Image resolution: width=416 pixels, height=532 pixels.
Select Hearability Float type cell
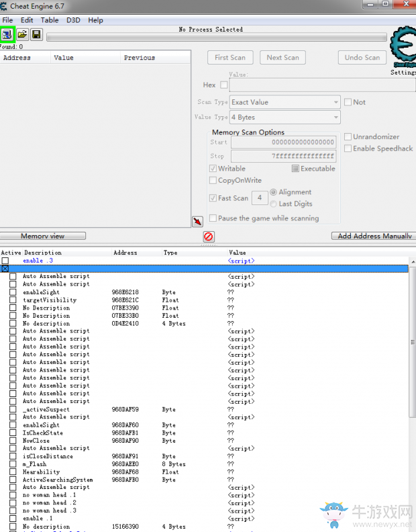click(x=170, y=472)
